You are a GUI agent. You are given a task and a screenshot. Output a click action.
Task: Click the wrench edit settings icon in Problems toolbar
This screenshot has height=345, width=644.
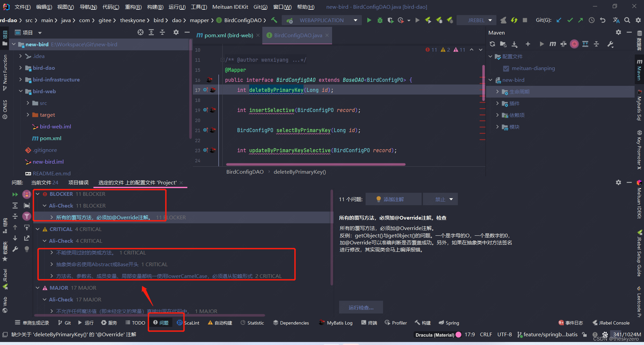(15, 249)
